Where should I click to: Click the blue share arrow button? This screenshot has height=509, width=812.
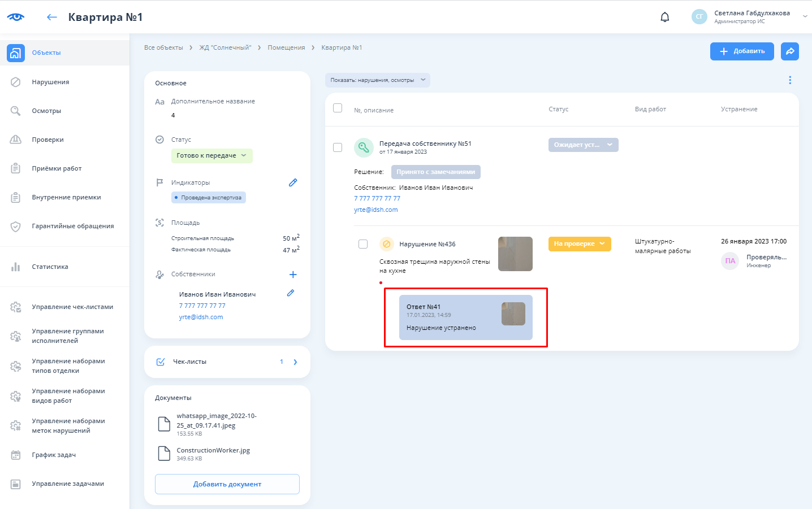point(790,51)
